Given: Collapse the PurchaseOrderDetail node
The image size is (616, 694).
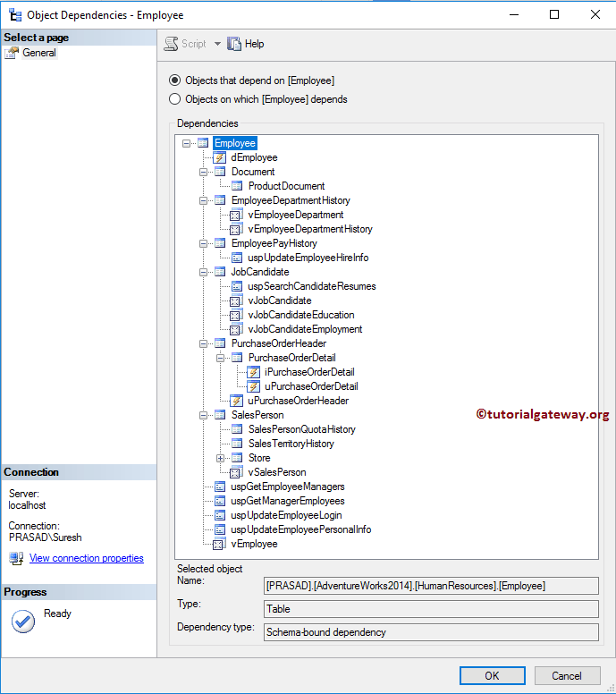Looking at the screenshot, I should 220,358.
